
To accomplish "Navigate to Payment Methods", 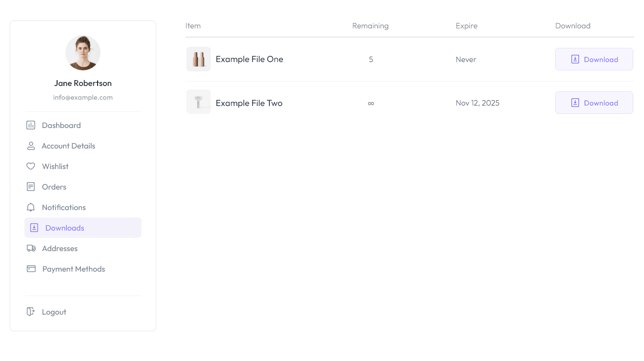I will click(x=73, y=269).
